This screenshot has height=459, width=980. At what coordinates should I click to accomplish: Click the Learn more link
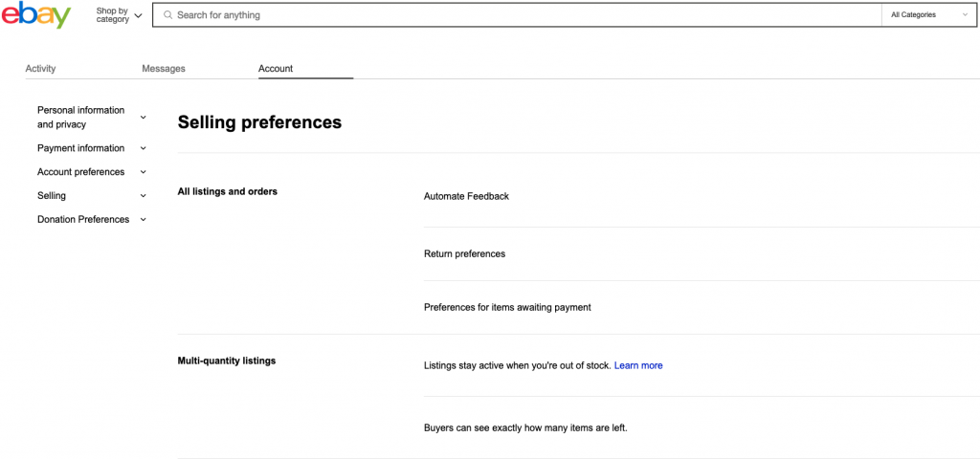tap(638, 365)
